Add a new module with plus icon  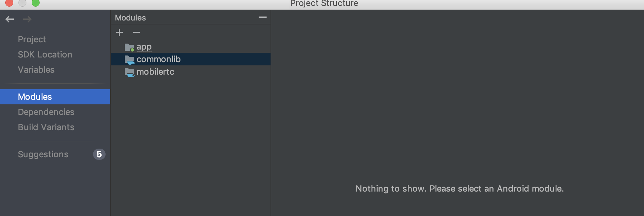coord(119,32)
